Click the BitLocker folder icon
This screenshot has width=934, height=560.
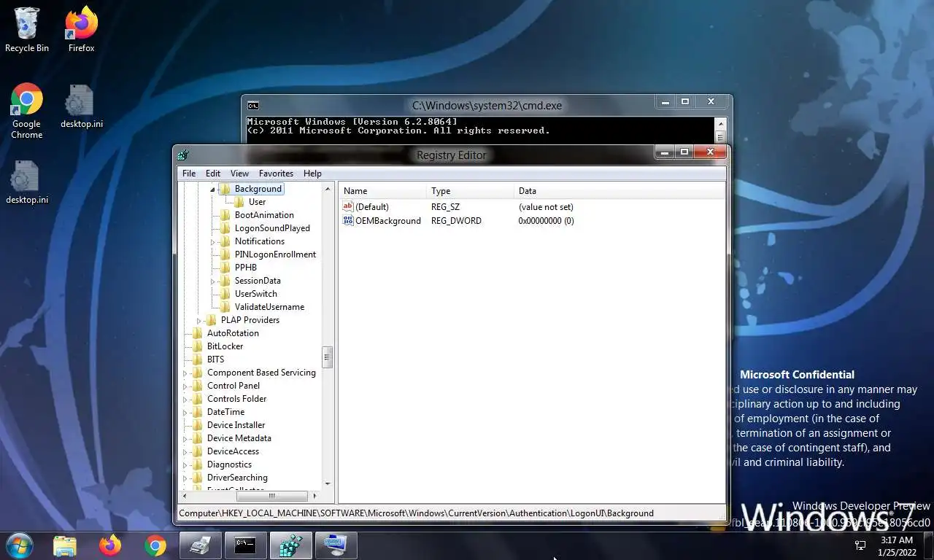tap(197, 346)
